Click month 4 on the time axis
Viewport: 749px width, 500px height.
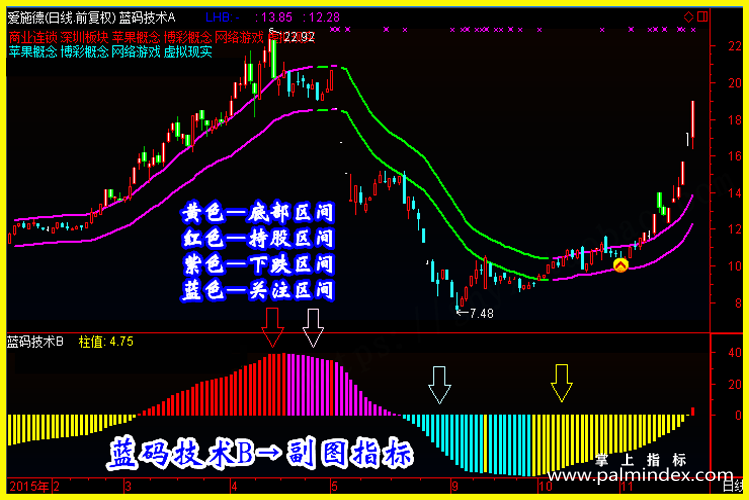point(234,486)
